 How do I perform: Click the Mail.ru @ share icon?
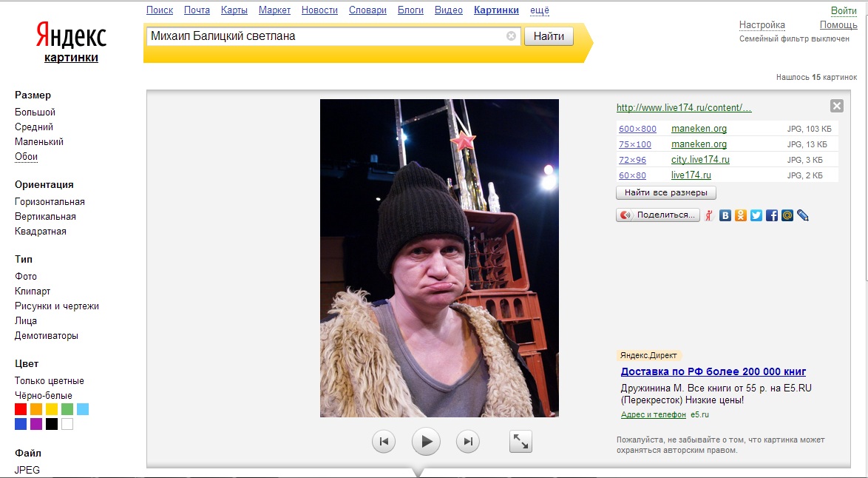(787, 215)
